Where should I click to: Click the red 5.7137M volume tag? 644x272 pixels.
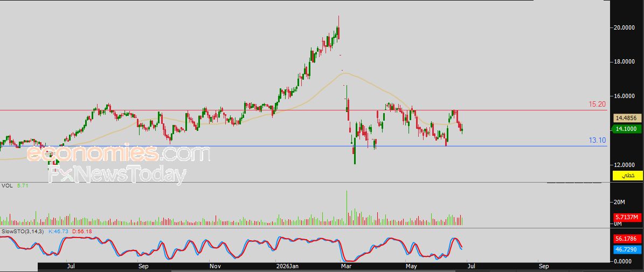point(628,217)
